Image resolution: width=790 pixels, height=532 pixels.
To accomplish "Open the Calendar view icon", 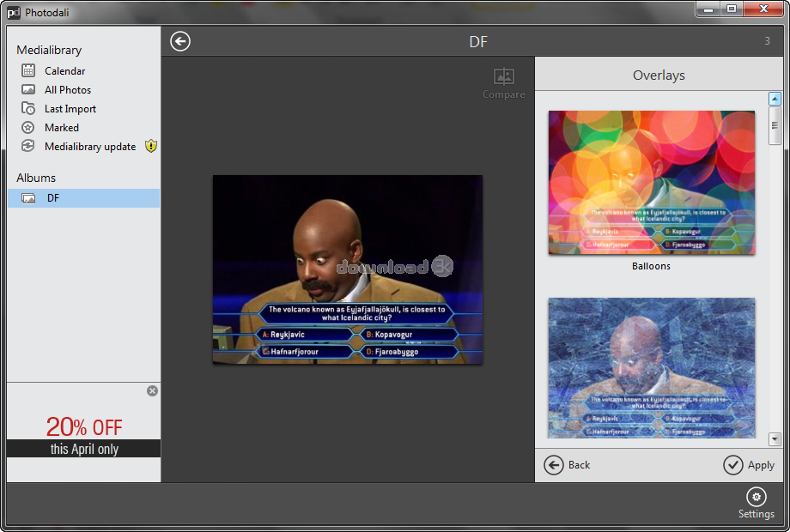I will (28, 70).
